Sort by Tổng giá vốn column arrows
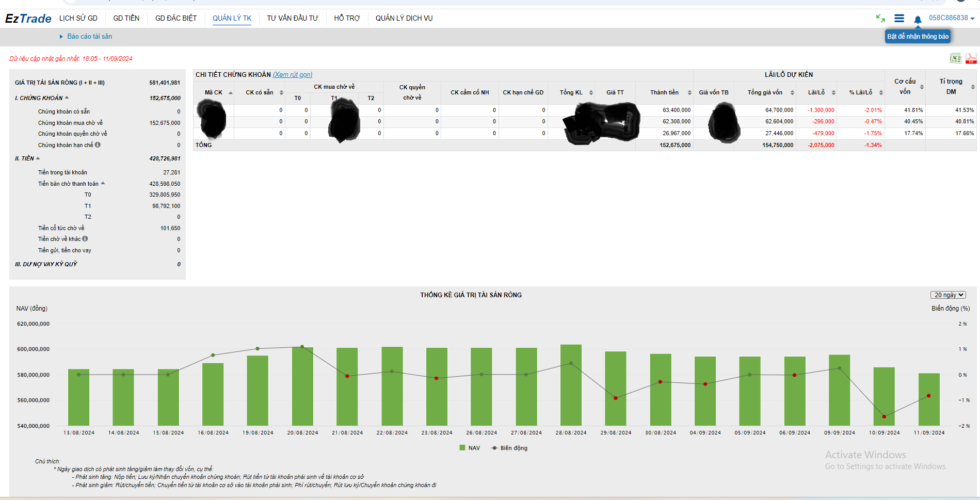Screen dimensions: 980x500 point(792,93)
